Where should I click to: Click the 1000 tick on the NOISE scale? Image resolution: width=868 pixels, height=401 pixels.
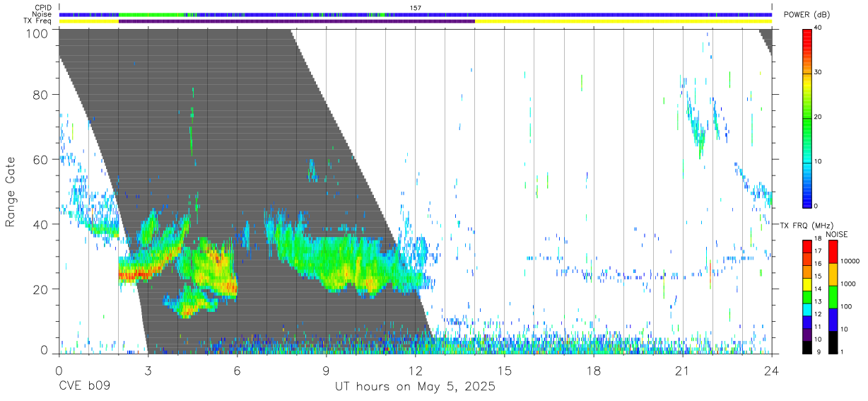[x=848, y=284]
